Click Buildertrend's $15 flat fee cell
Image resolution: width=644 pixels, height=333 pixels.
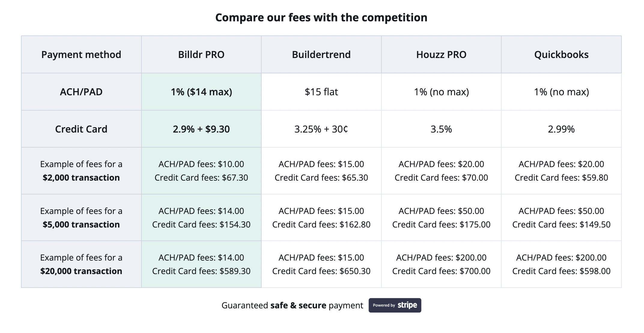[321, 92]
